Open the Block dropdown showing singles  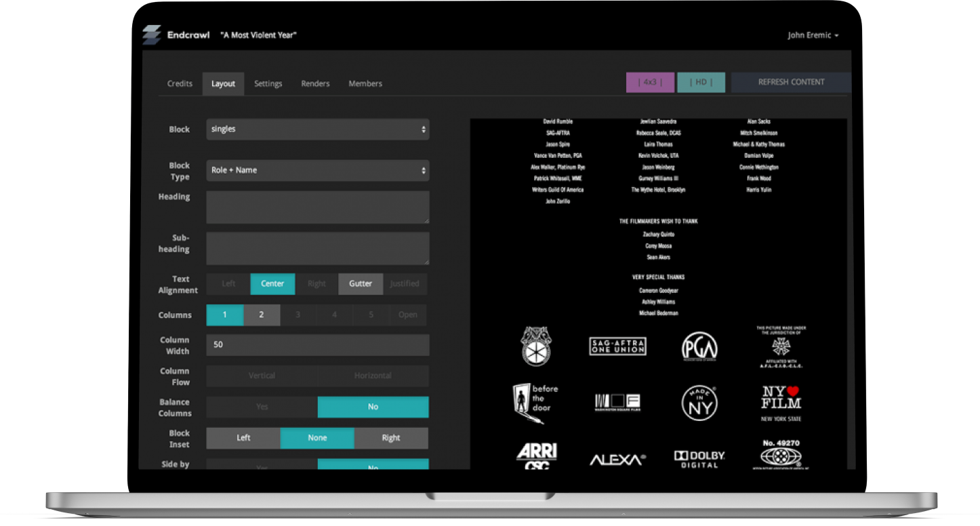[317, 129]
